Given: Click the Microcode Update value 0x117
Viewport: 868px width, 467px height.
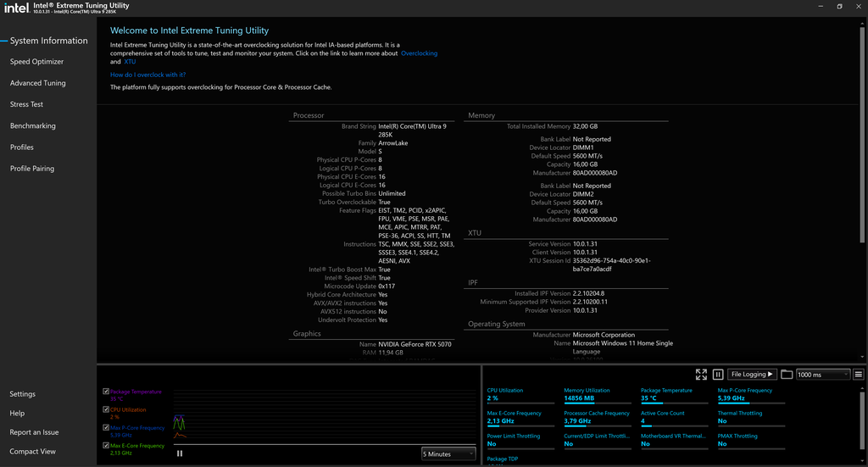Looking at the screenshot, I should [387, 286].
